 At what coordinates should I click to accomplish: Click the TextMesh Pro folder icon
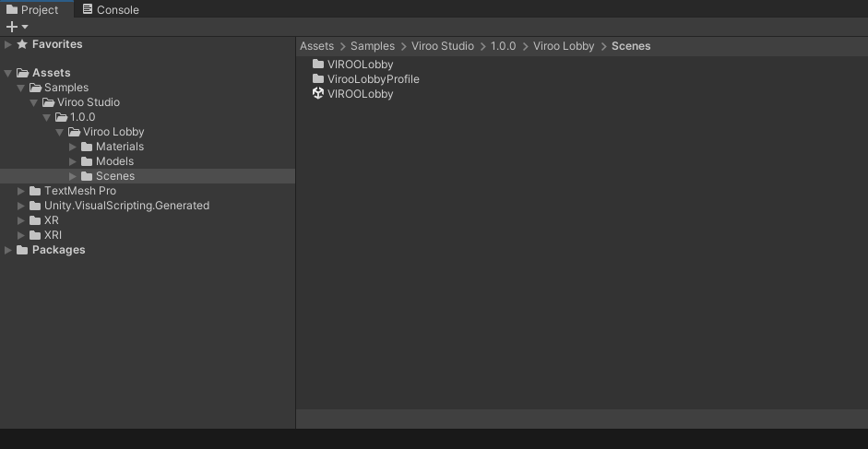35,191
